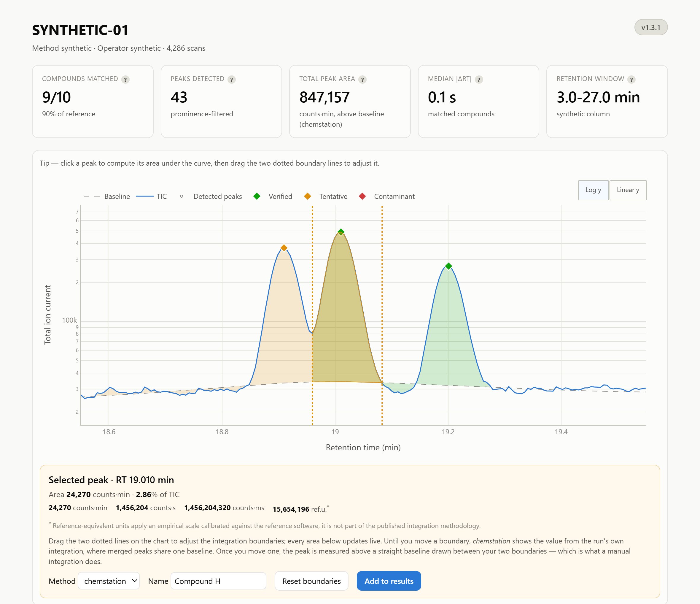
Task: Click the 0.1 s median value
Action: 442,97
